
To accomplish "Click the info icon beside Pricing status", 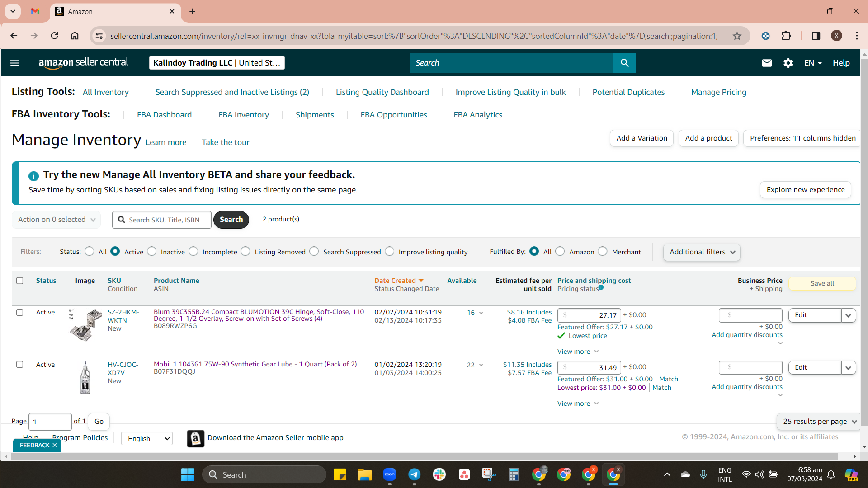I will 601,287.
